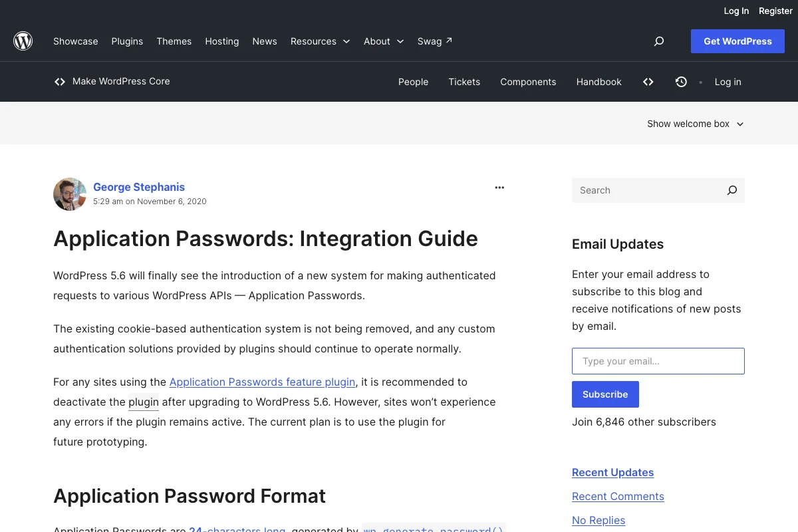Click the underlined plugin glossary term
798x532 pixels.
pos(144,402)
